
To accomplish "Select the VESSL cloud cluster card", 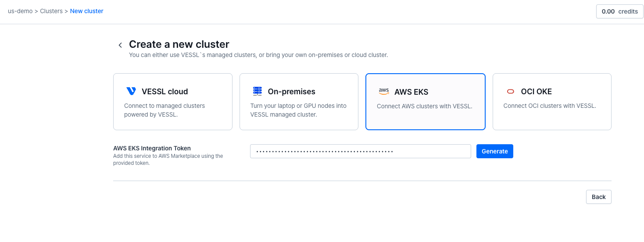I will 173,102.
